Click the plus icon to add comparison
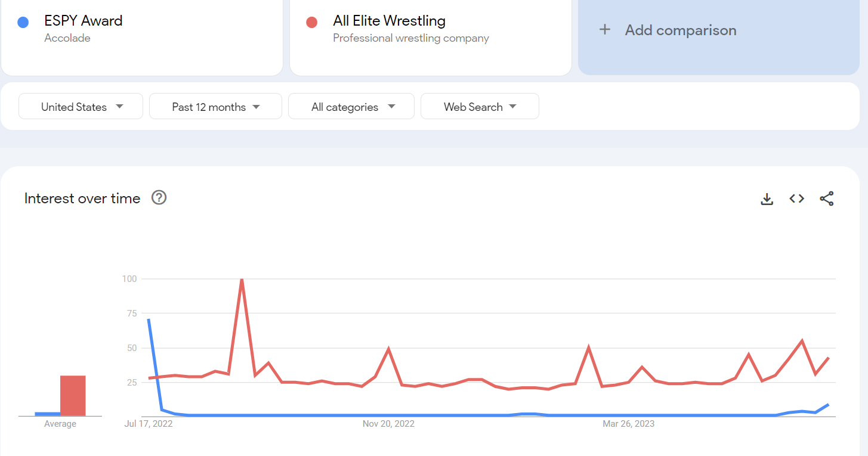This screenshot has width=868, height=456. pyautogui.click(x=605, y=30)
